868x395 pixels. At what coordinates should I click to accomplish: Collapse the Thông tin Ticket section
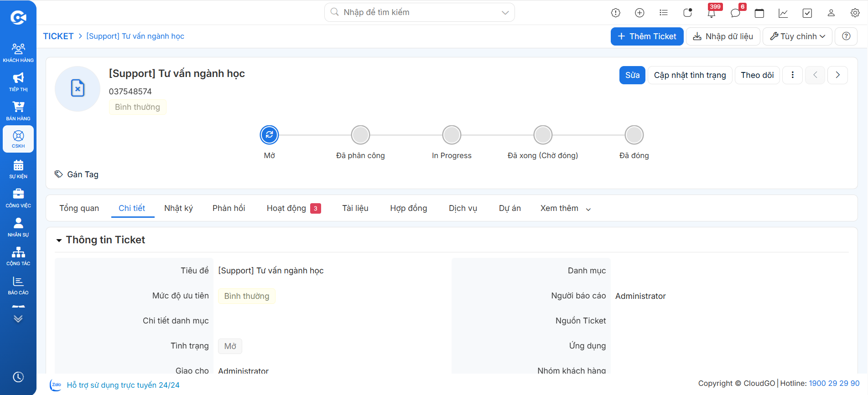tap(59, 240)
